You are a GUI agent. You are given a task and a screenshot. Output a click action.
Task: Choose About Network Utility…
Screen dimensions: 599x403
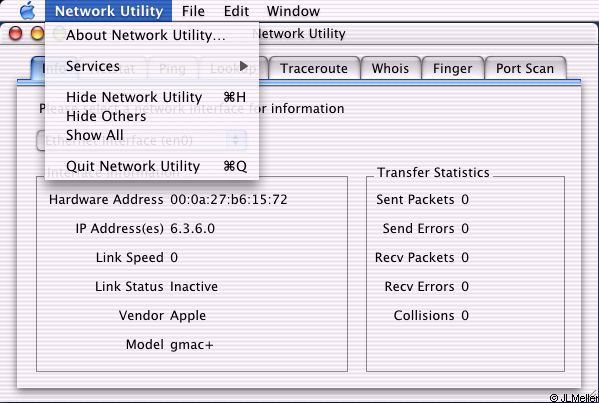(x=152, y=35)
